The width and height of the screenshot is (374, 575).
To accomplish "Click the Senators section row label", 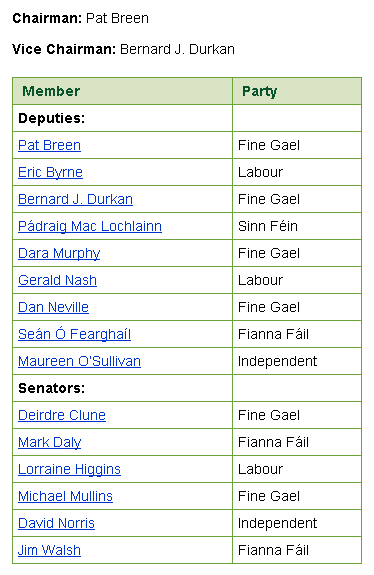I will click(51, 388).
